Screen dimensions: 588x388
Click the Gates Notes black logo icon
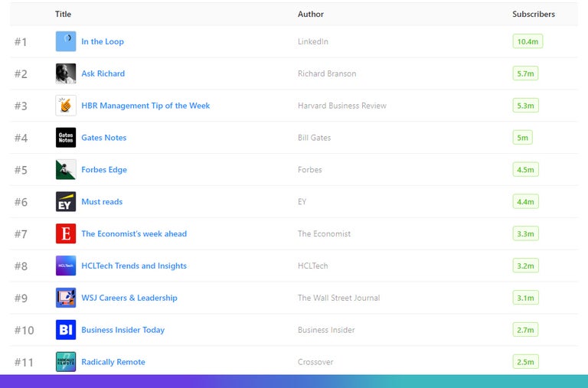pyautogui.click(x=66, y=138)
